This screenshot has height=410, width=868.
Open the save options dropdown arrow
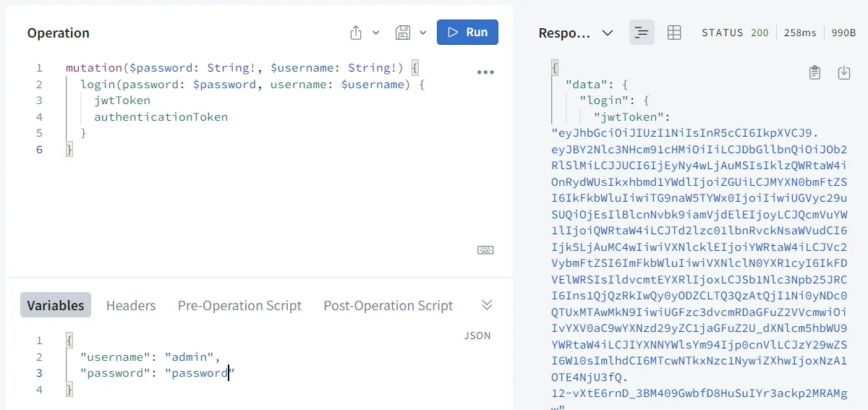[x=423, y=33]
